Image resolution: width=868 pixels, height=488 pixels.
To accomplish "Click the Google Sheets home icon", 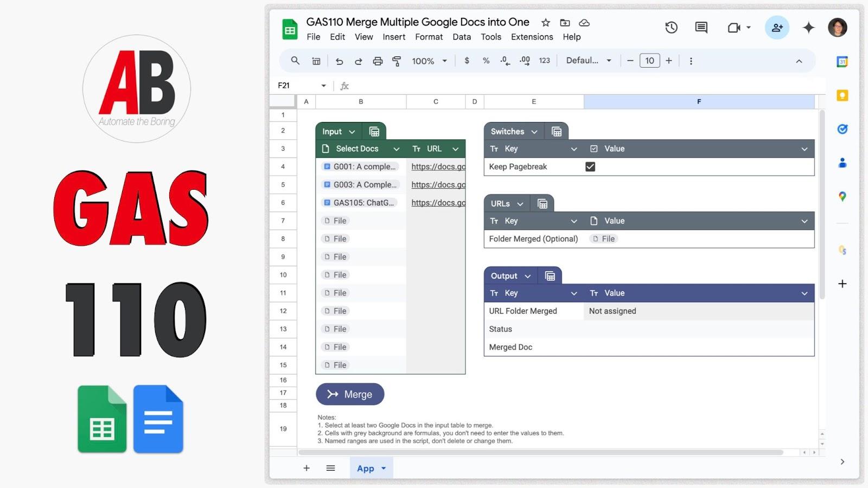I will 290,29.
